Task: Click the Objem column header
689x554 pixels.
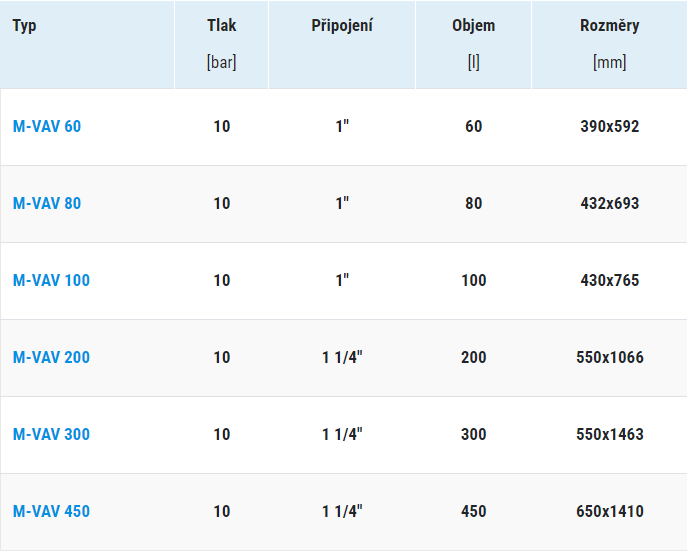Action: pos(473,26)
